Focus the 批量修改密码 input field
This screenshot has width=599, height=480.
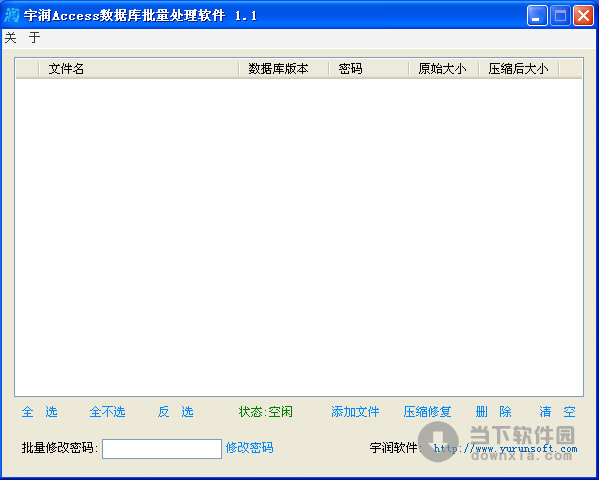[162, 449]
